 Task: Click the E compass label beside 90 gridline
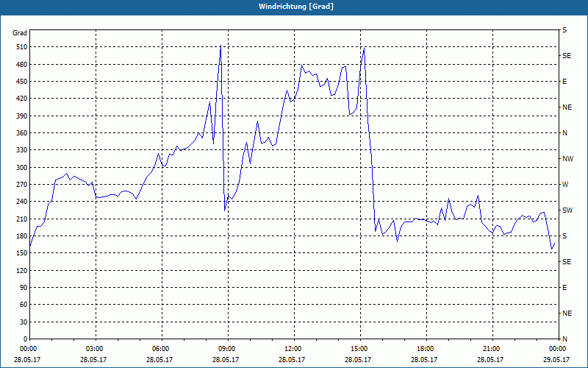pos(564,288)
